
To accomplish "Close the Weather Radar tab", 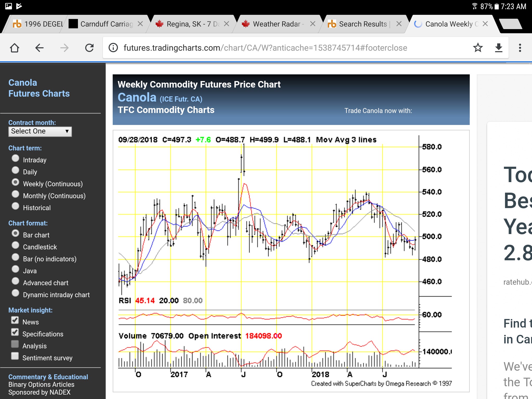I will (x=313, y=24).
